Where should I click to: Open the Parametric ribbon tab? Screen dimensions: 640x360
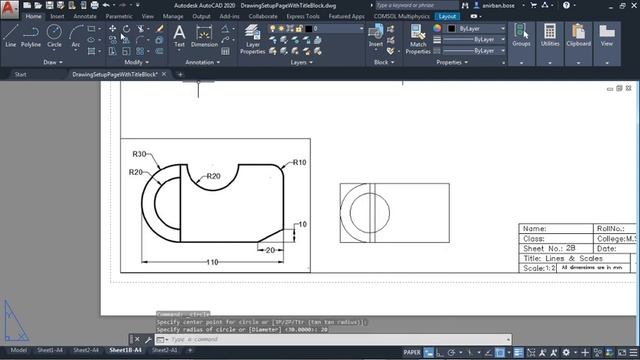click(x=119, y=16)
